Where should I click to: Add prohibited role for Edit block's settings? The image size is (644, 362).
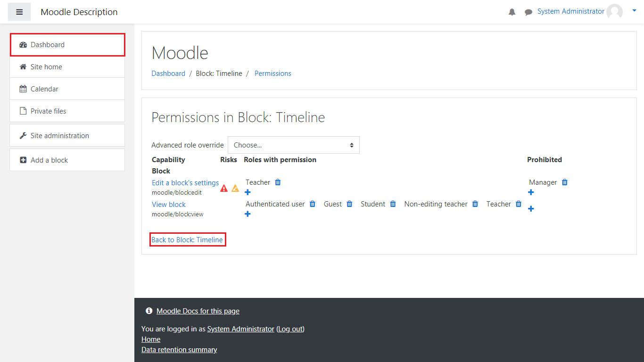[x=531, y=192]
